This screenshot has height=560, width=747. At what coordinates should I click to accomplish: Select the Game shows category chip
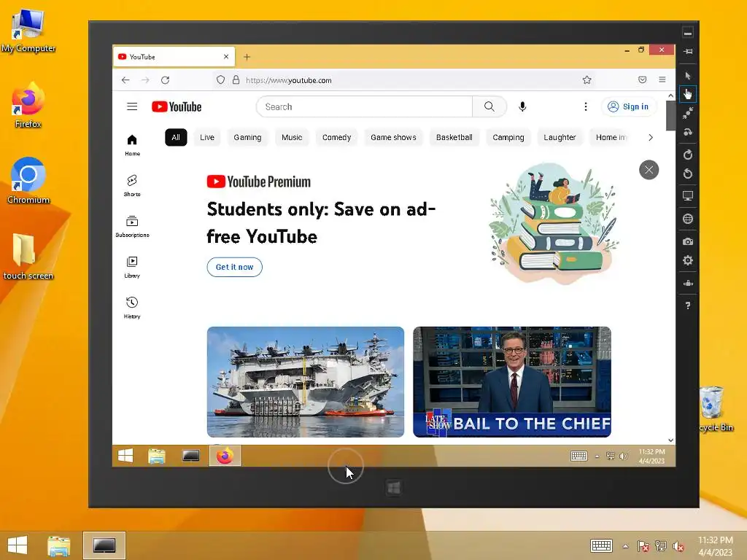(393, 137)
